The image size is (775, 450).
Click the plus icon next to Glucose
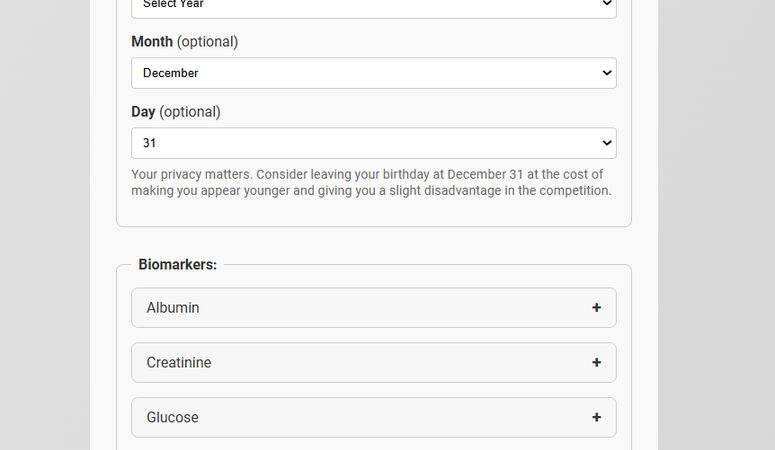[596, 417]
